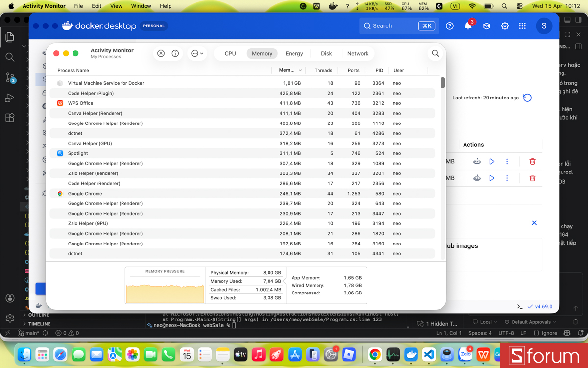Click the stop process icon in toolbar
The width and height of the screenshot is (588, 368).
click(161, 53)
